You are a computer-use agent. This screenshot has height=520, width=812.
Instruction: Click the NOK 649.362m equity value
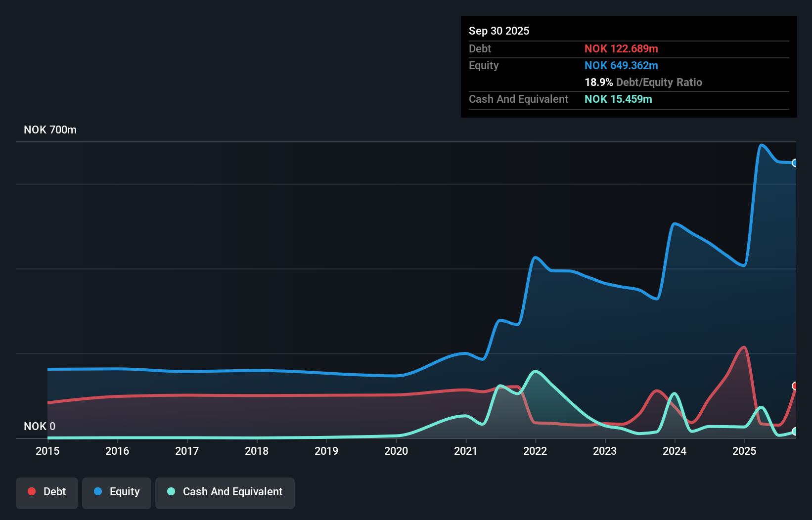click(621, 65)
